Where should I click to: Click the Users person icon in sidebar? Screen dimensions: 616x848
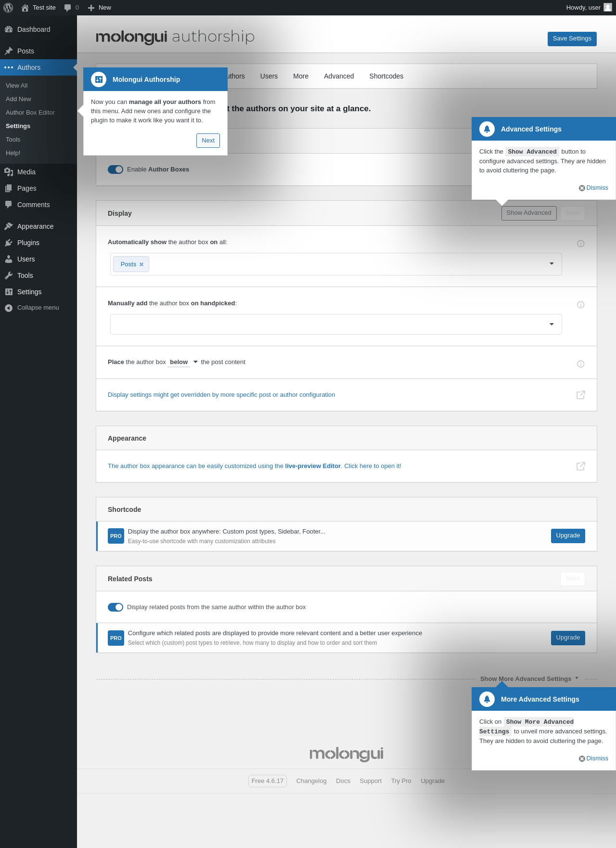click(x=9, y=259)
